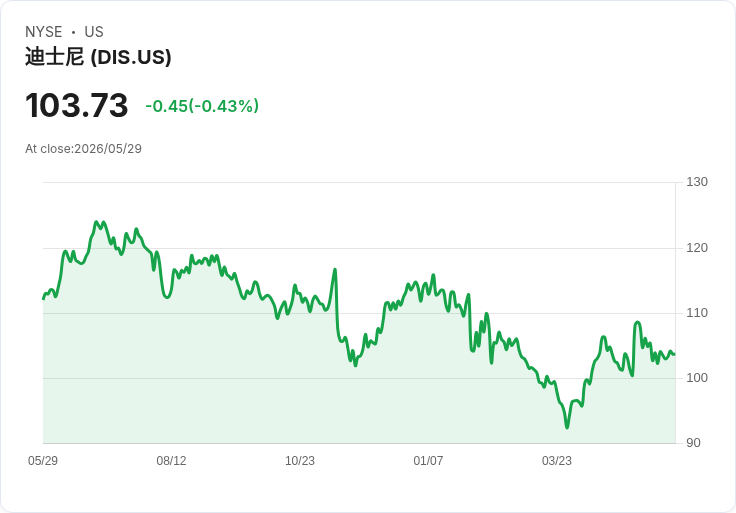Screen dimensions: 736x513
Task: Open the 迪士尼 (DIS.US) stock title
Action: (x=98, y=57)
